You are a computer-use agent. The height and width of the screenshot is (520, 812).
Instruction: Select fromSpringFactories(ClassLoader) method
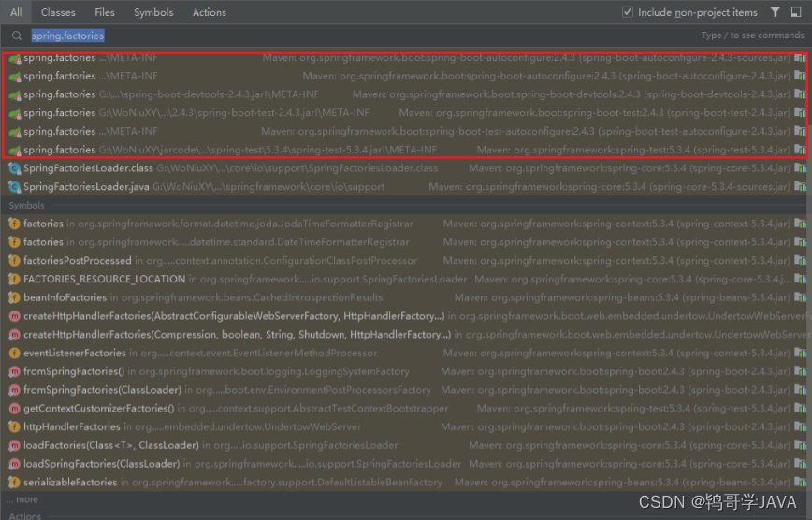(406, 390)
